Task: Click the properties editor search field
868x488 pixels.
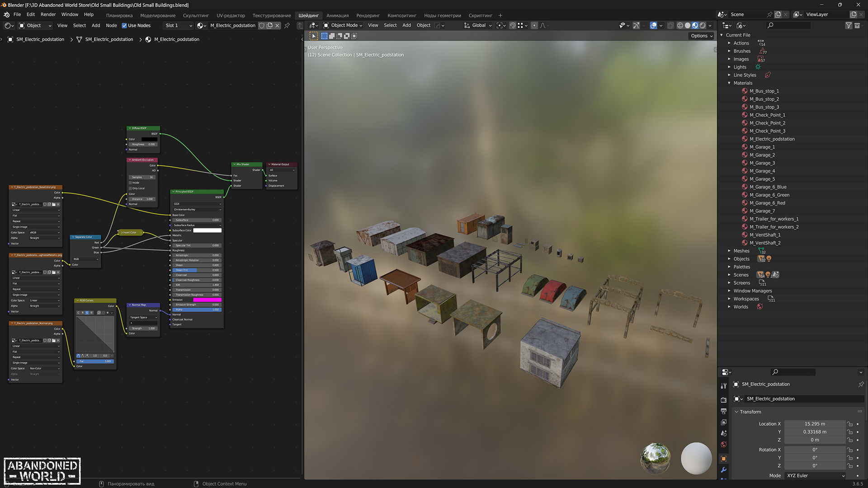Action: pyautogui.click(x=793, y=372)
